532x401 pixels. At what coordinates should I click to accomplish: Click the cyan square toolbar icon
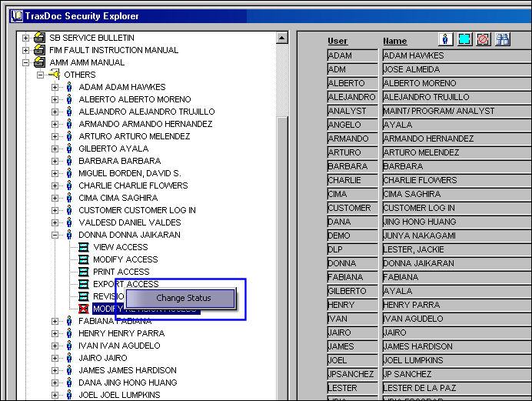point(464,39)
